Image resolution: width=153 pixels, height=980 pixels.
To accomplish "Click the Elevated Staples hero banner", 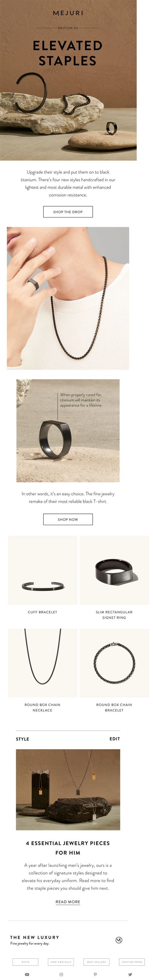I will tap(68, 80).
